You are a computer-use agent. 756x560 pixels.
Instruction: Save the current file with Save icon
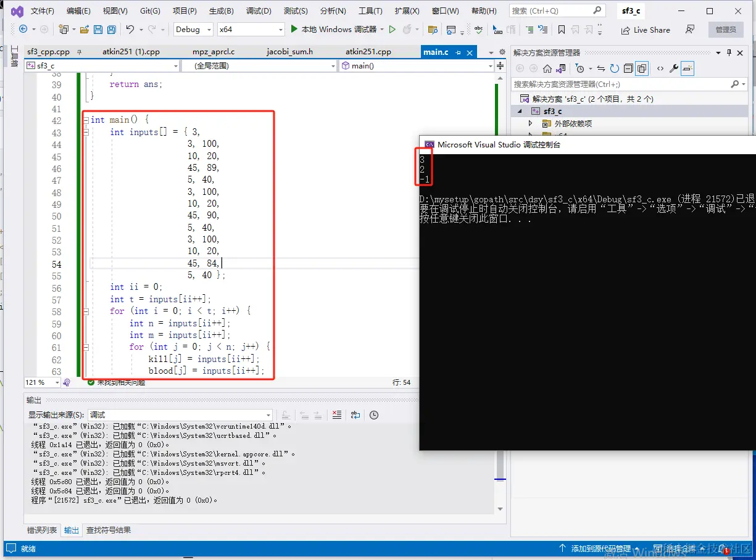point(98,29)
